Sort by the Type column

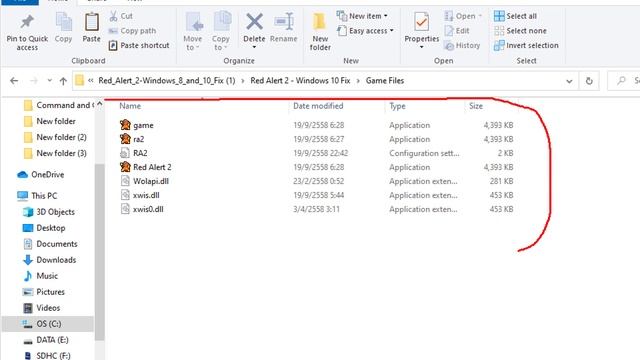[x=397, y=106]
